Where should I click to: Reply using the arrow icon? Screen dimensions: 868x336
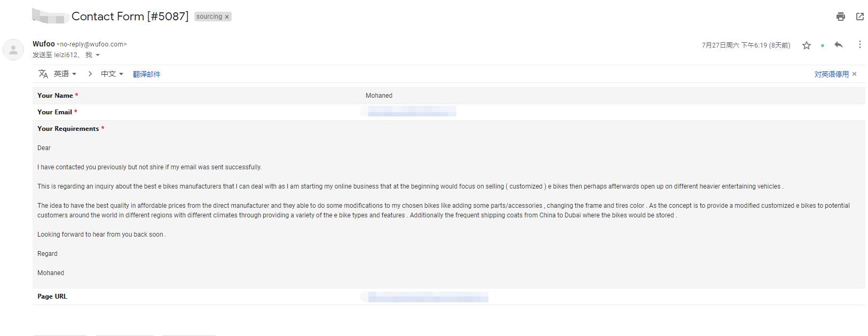(x=839, y=45)
